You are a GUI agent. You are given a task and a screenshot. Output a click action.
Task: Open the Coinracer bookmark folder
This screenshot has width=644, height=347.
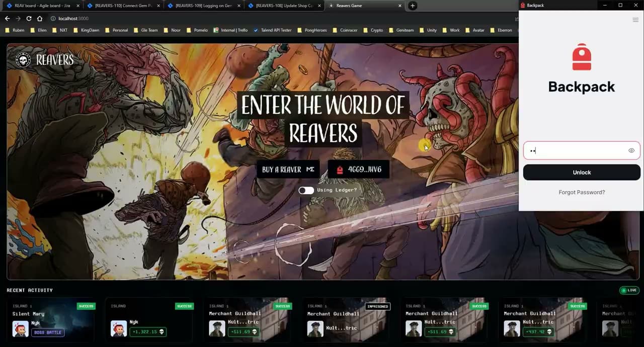(345, 30)
